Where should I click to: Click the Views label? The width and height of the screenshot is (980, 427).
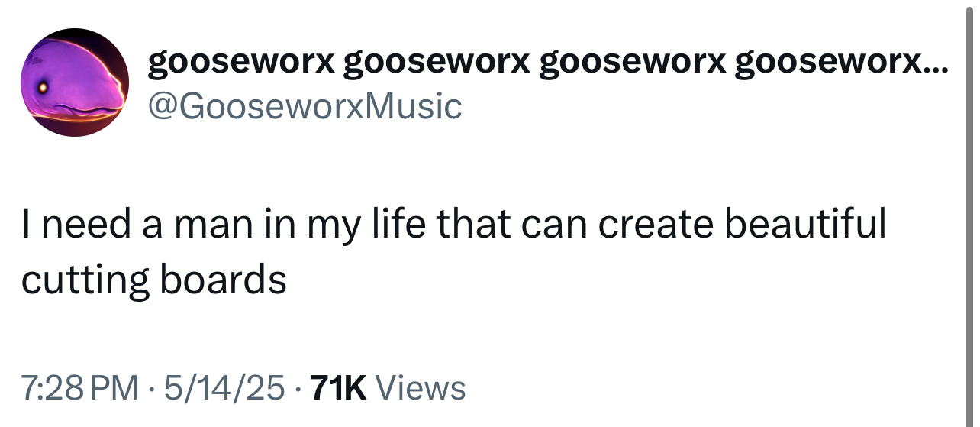(421, 388)
